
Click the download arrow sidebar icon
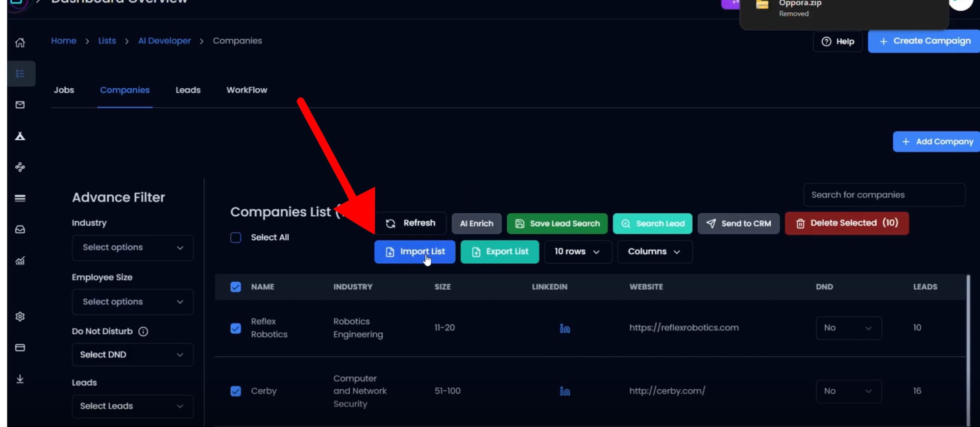tap(20, 379)
